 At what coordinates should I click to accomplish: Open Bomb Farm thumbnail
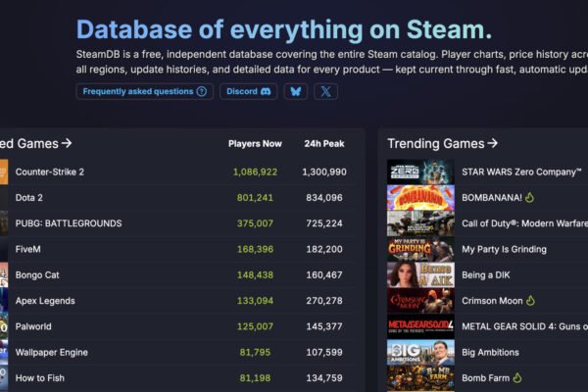pyautogui.click(x=420, y=378)
